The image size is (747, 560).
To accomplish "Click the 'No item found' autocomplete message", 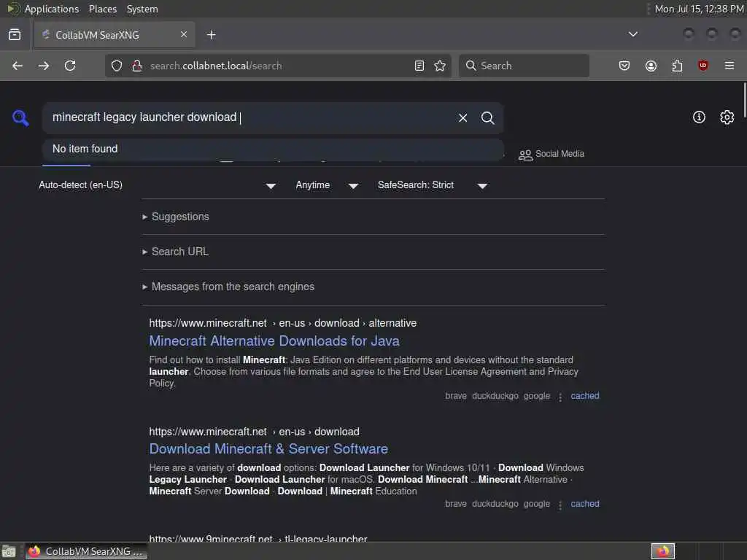I will (85, 149).
